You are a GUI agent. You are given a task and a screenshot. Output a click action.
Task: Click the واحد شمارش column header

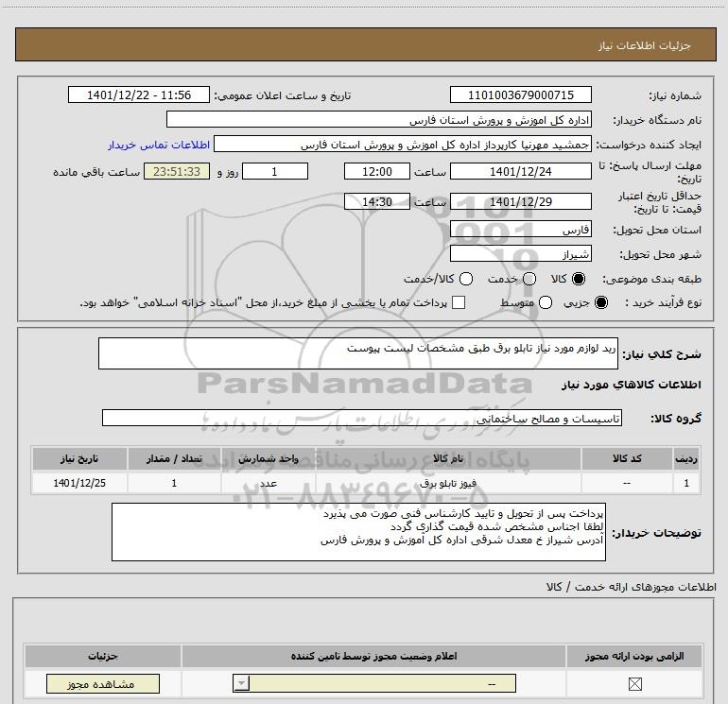268,458
